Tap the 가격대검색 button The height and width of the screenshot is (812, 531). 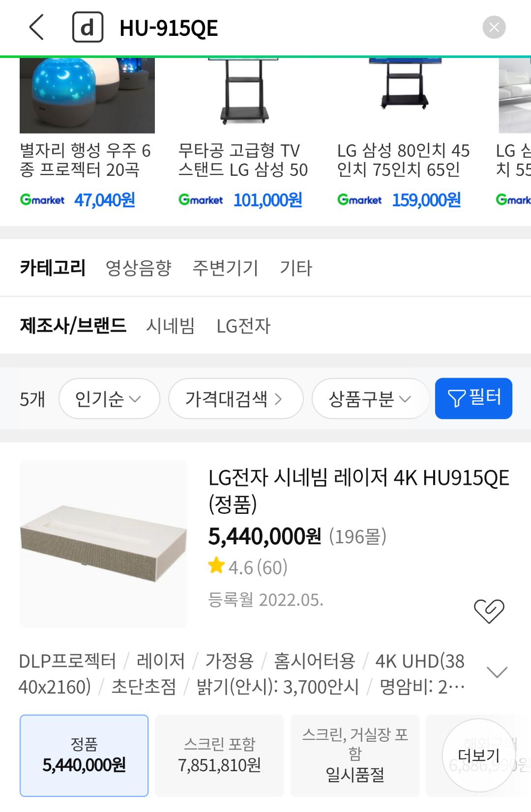click(236, 398)
